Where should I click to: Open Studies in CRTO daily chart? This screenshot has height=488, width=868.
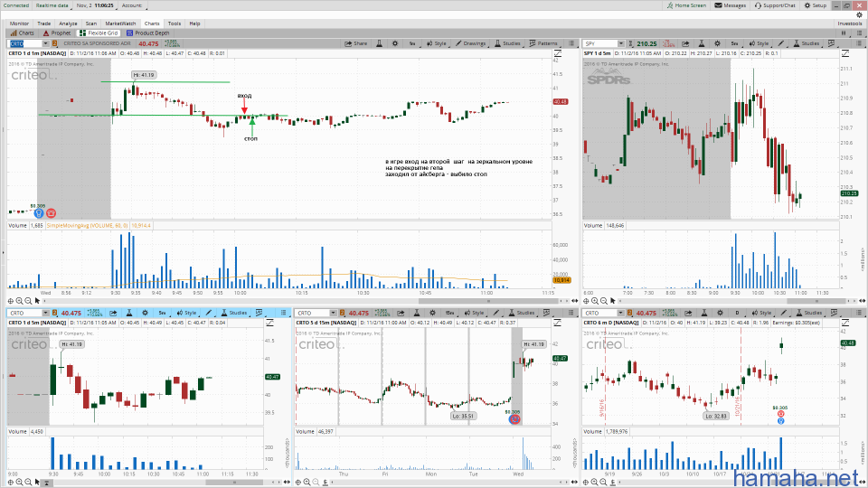(x=808, y=313)
